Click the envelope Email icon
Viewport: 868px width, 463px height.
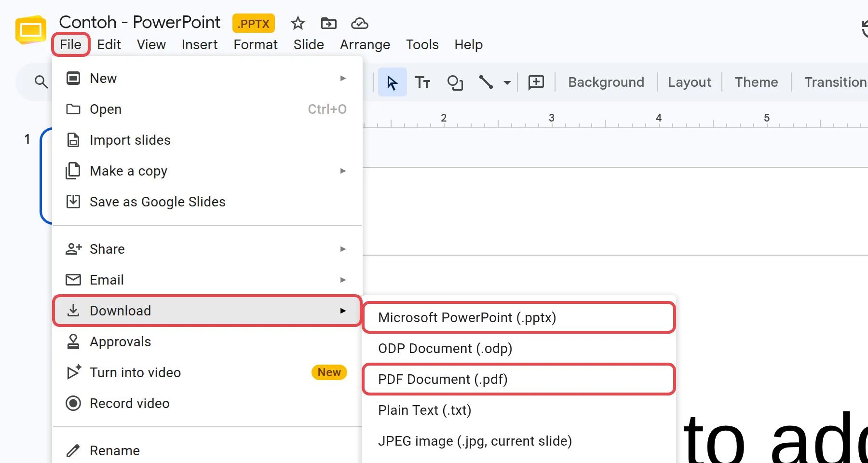pos(73,280)
